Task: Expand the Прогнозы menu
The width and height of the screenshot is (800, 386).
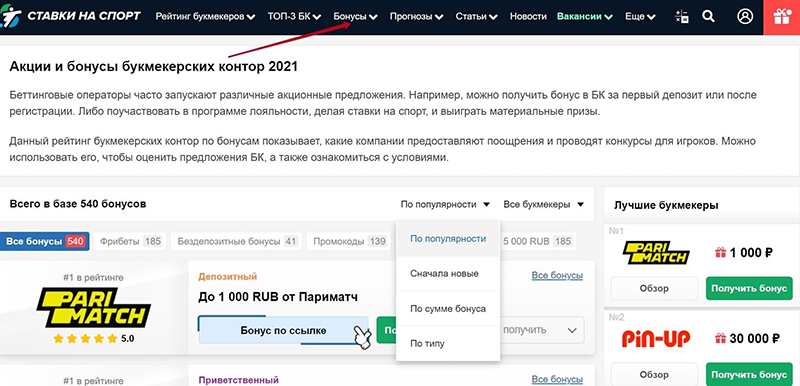Action: tap(416, 16)
